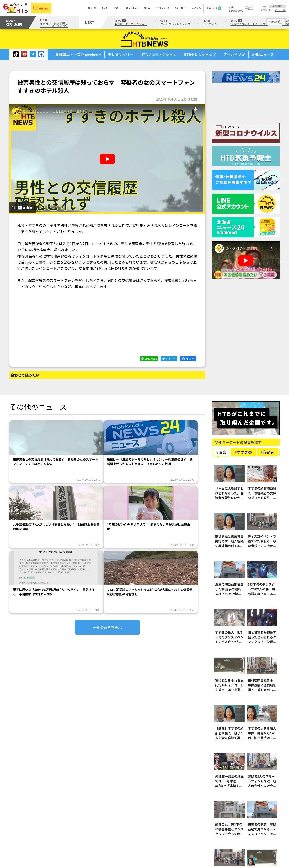Open the サロマ湖沿岸 ホッカイシマエビ news card
Image resolution: width=289 pixels, height=868 pixels.
pyautogui.click(x=150, y=582)
